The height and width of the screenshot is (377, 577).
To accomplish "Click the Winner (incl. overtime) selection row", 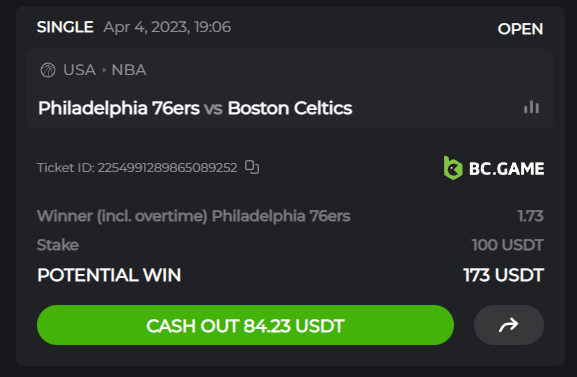I will [x=290, y=216].
